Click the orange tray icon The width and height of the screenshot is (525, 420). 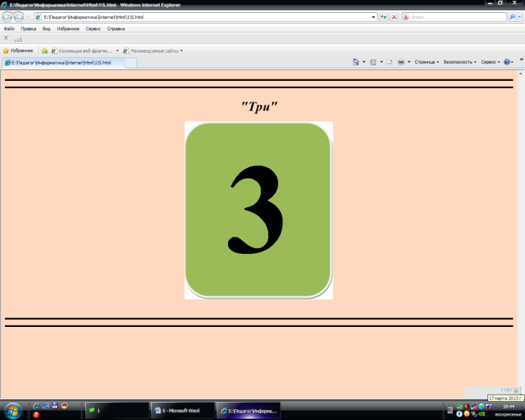coord(467,414)
